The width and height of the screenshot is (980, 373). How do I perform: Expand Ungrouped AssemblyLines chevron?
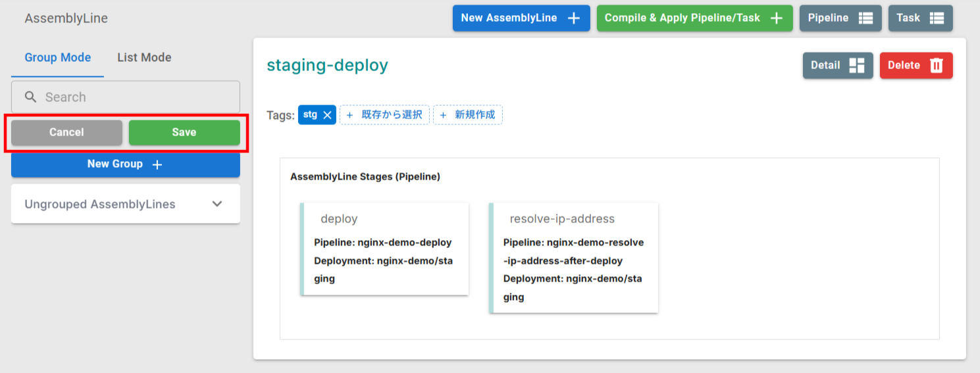[217, 204]
